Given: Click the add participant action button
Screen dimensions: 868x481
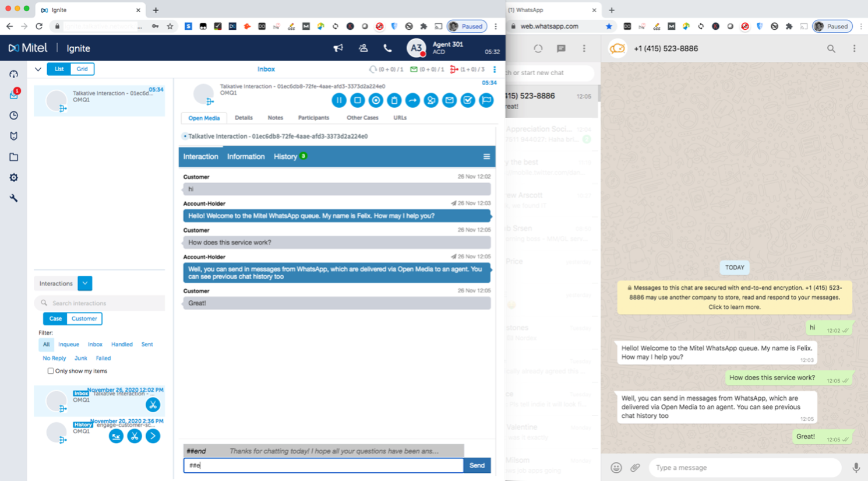Looking at the screenshot, I should [x=431, y=100].
